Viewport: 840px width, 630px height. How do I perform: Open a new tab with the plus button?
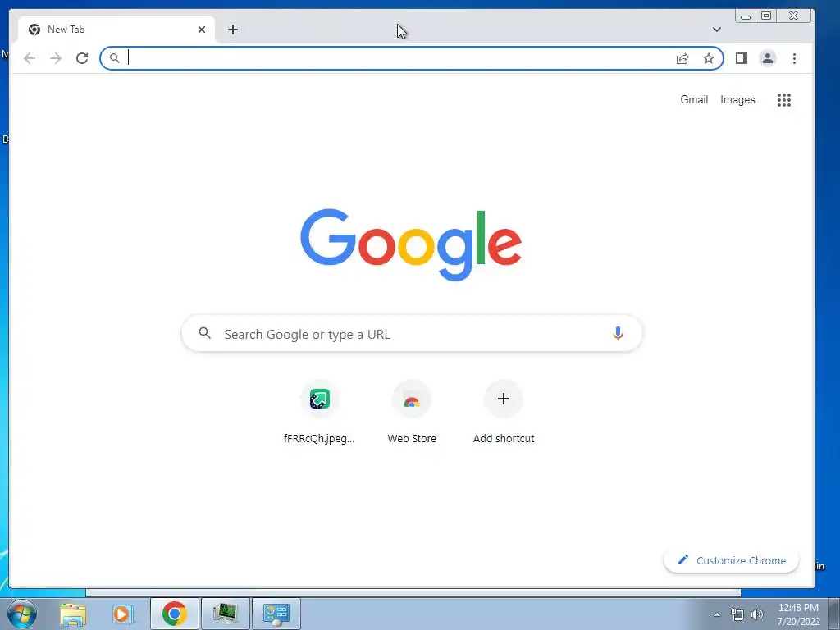tap(232, 30)
